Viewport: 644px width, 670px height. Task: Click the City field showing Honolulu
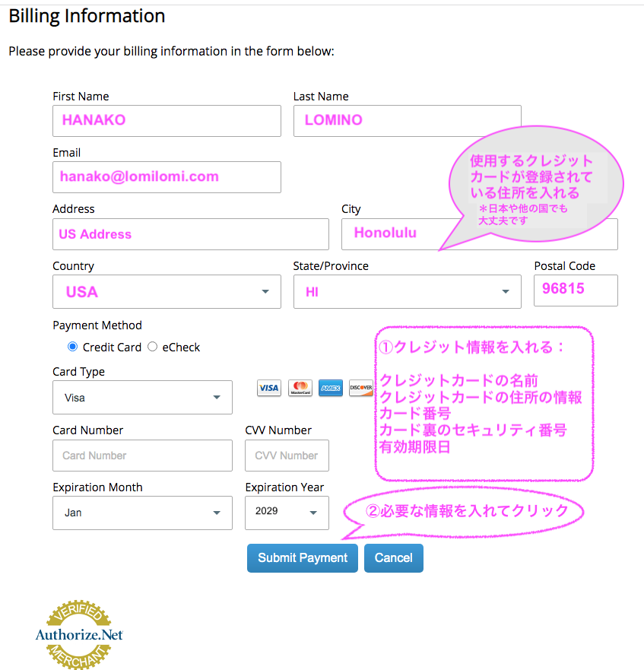(x=480, y=234)
